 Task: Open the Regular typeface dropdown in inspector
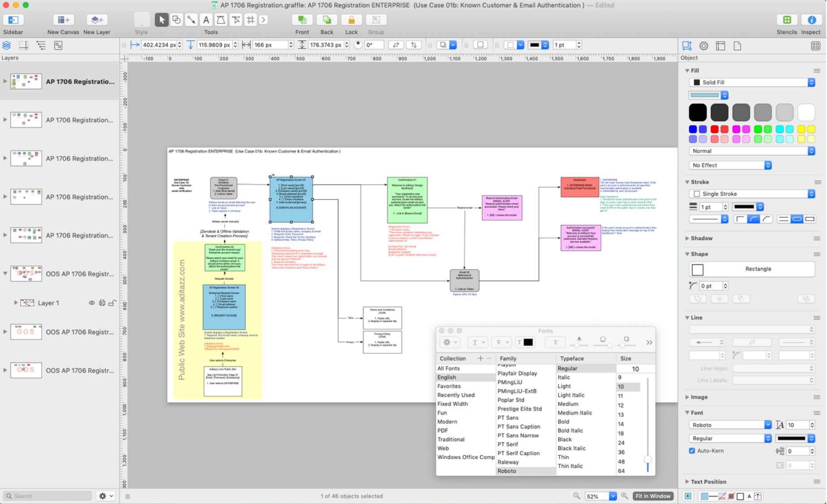pyautogui.click(x=730, y=438)
